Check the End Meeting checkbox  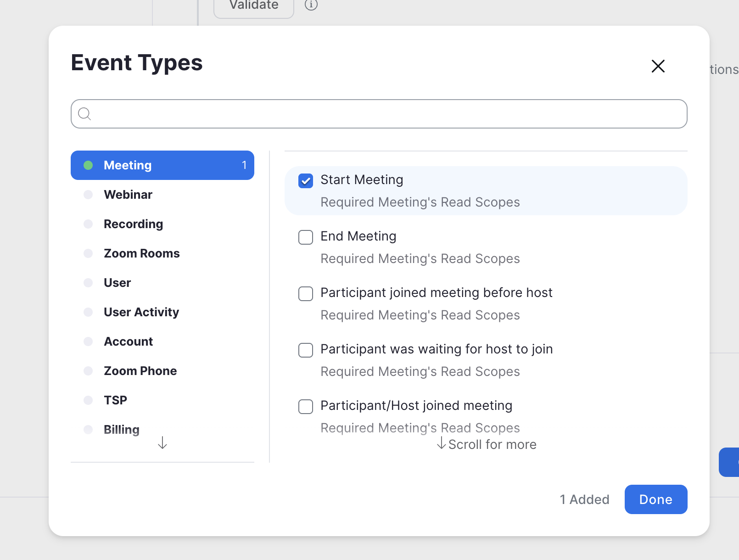[x=306, y=237]
